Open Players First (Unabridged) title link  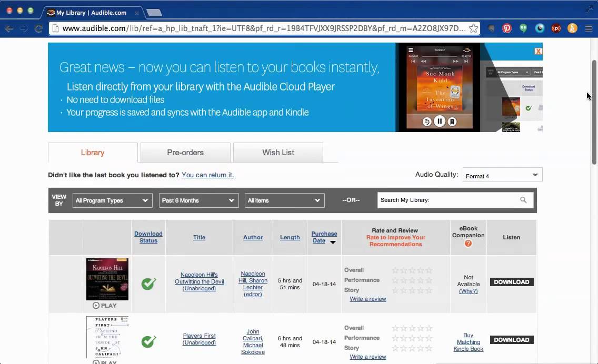tap(199, 339)
